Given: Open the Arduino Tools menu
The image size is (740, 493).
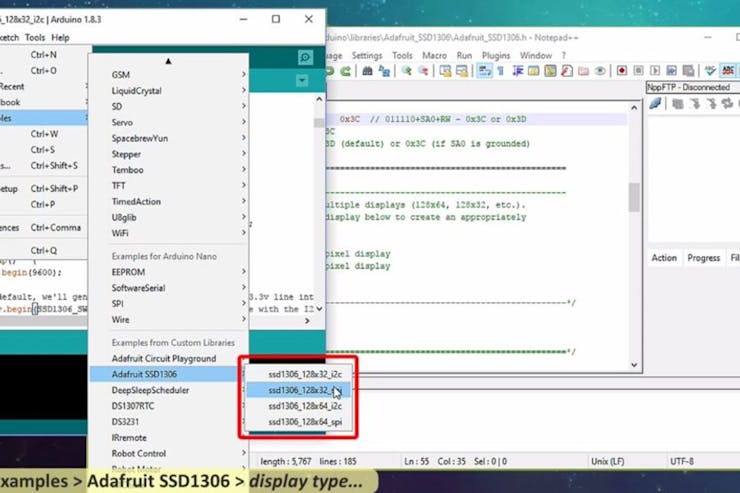Looking at the screenshot, I should [x=34, y=37].
